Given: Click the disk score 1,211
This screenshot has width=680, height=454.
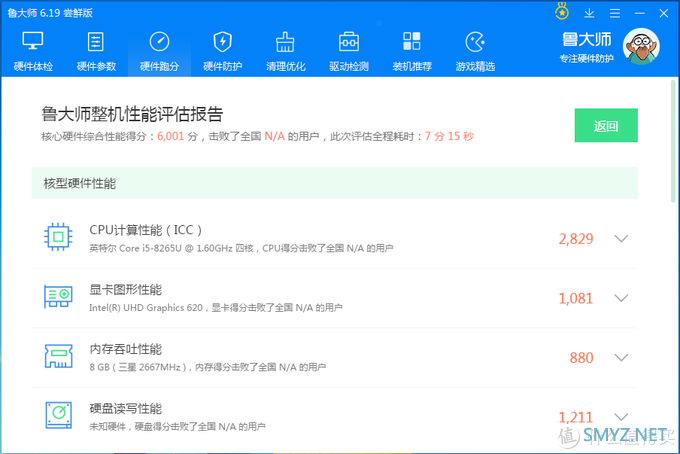Looking at the screenshot, I should pos(575,417).
